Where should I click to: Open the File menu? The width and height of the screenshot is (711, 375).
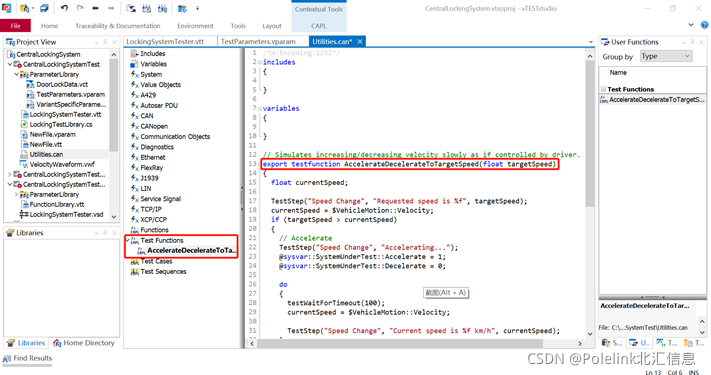coord(15,26)
